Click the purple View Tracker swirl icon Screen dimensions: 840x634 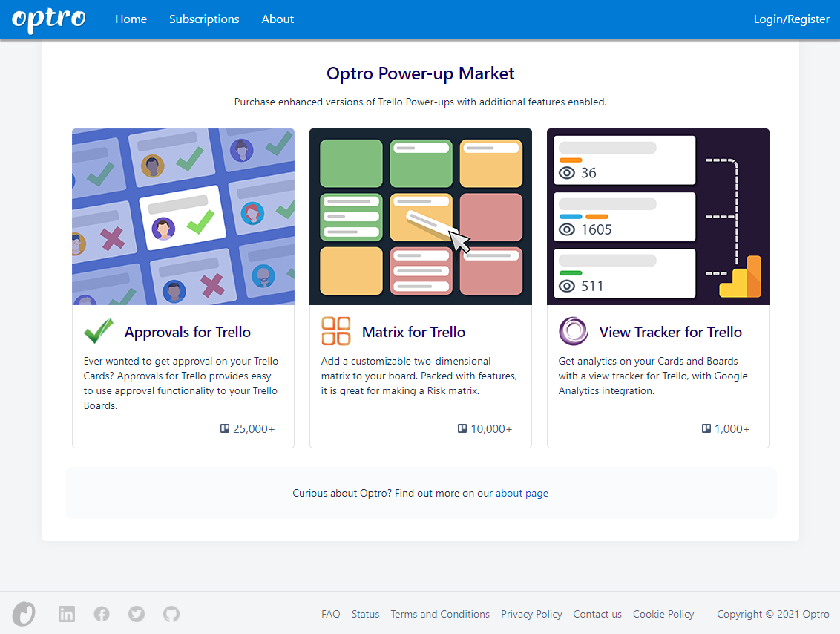573,331
